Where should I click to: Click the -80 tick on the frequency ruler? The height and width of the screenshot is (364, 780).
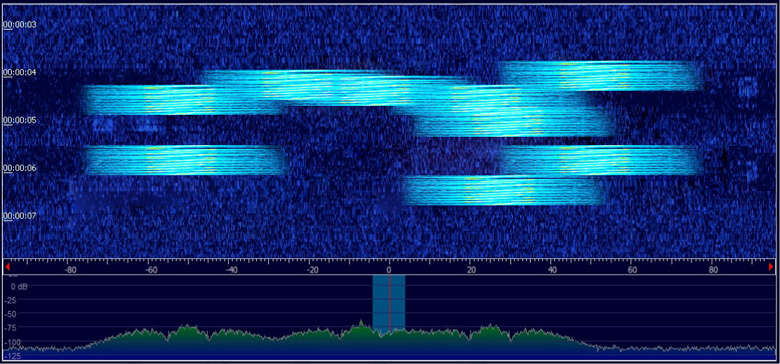[x=71, y=269]
